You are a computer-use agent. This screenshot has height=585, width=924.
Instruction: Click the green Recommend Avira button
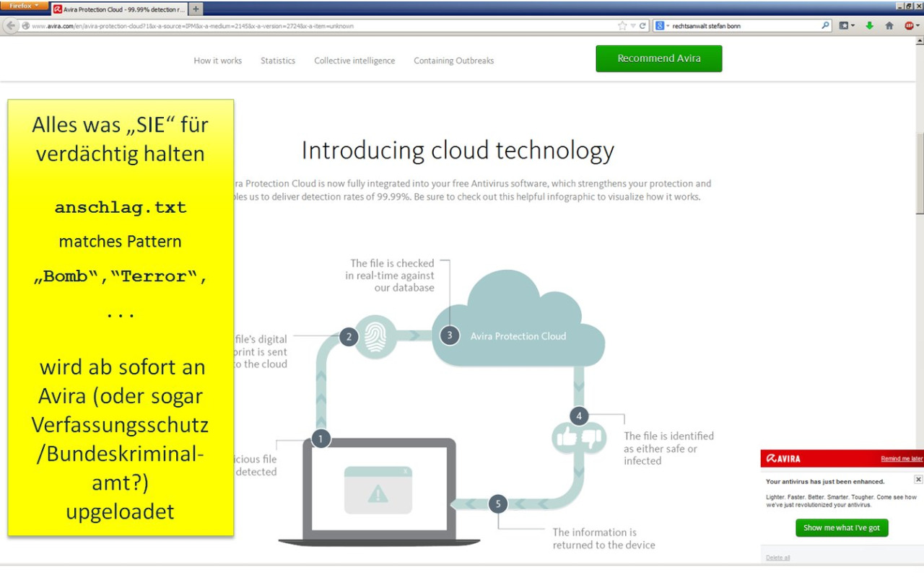point(659,58)
